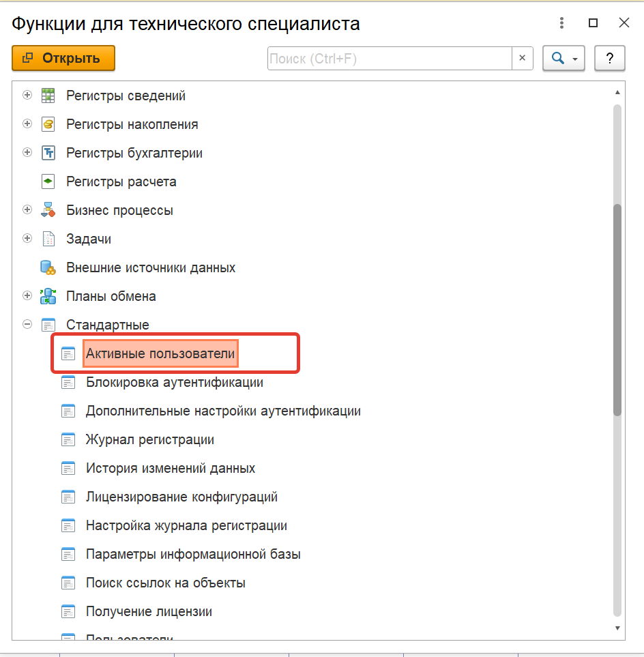
Task: Click the Настройка журнала регистрации icon
Action: click(68, 525)
